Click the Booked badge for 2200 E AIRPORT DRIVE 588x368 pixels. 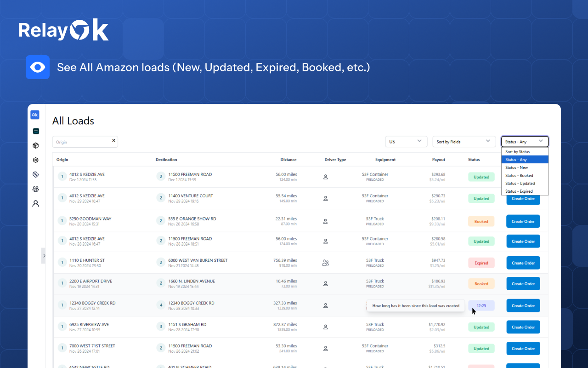pyautogui.click(x=481, y=284)
